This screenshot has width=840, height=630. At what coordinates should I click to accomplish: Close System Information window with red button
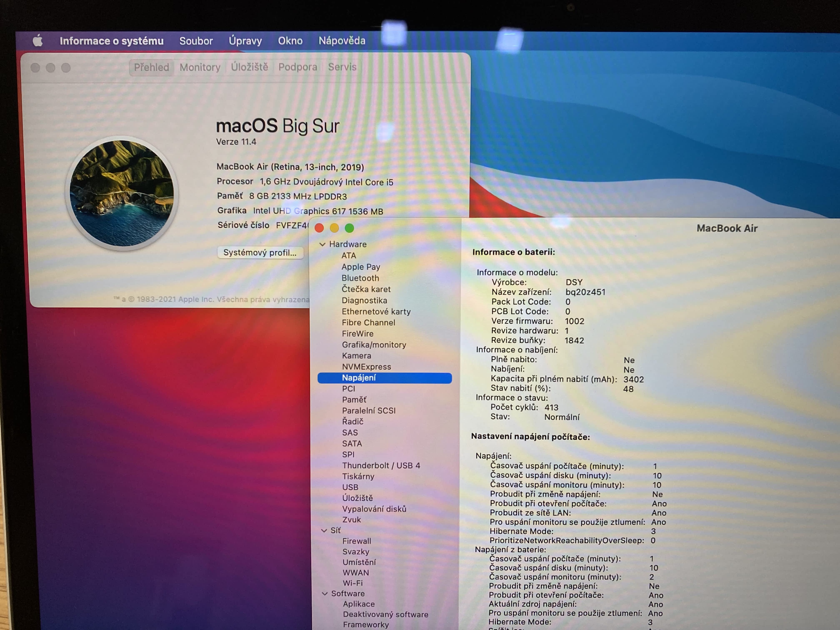pos(319,228)
